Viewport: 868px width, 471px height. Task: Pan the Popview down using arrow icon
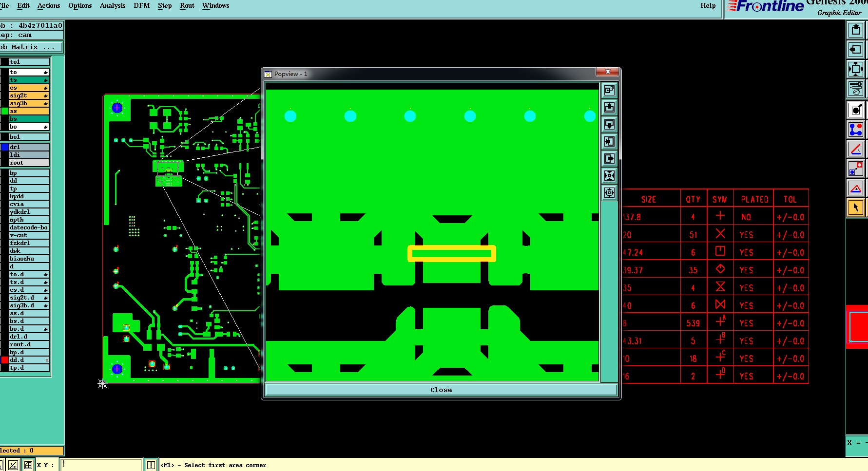coord(609,124)
